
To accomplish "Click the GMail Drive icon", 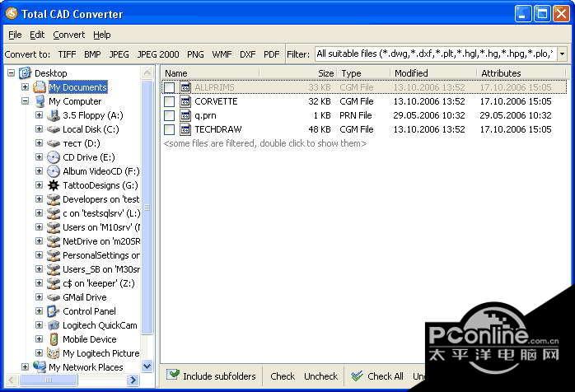I will 54,297.
